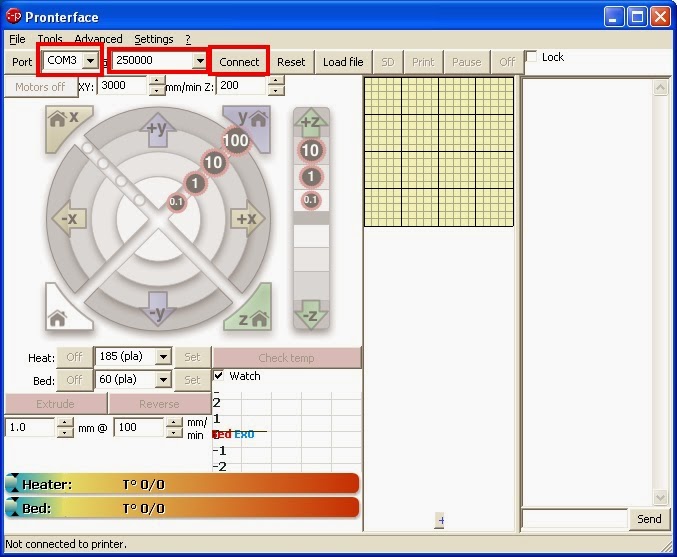
Task: Jog the printer with the -x arrow
Action: (x=69, y=218)
